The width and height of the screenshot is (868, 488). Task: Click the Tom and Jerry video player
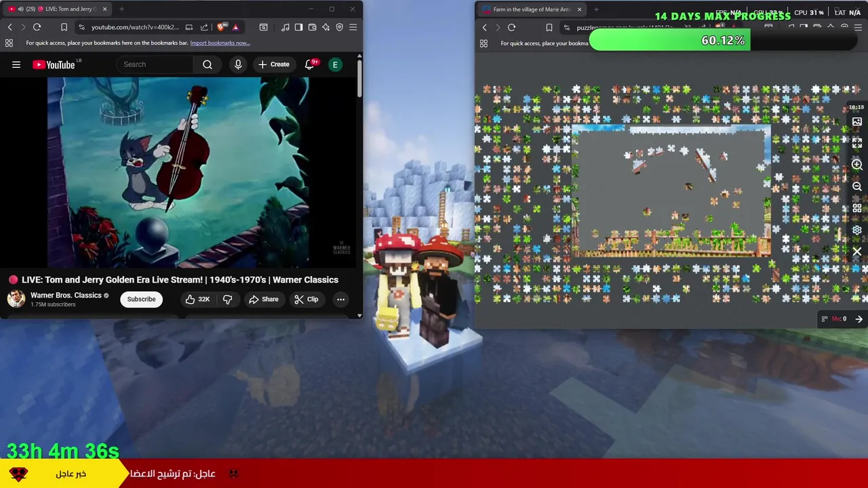tap(178, 172)
